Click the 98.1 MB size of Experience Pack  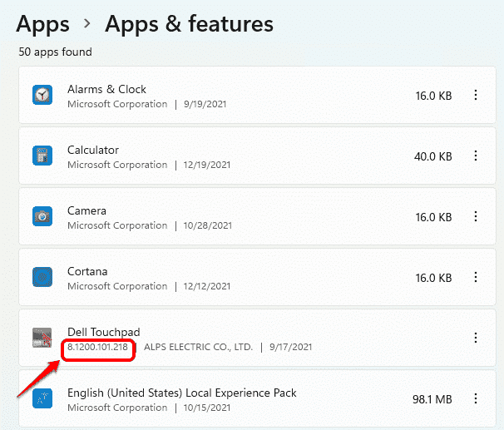coord(432,399)
